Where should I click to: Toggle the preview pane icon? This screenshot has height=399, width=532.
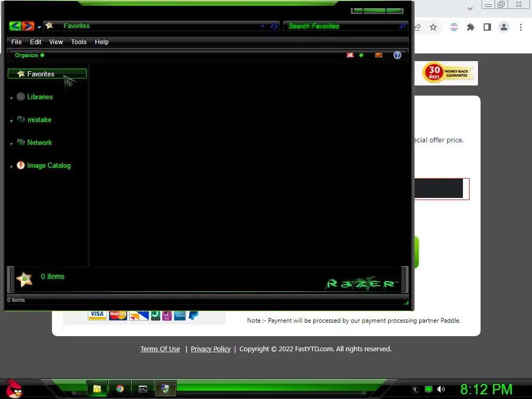click(379, 55)
